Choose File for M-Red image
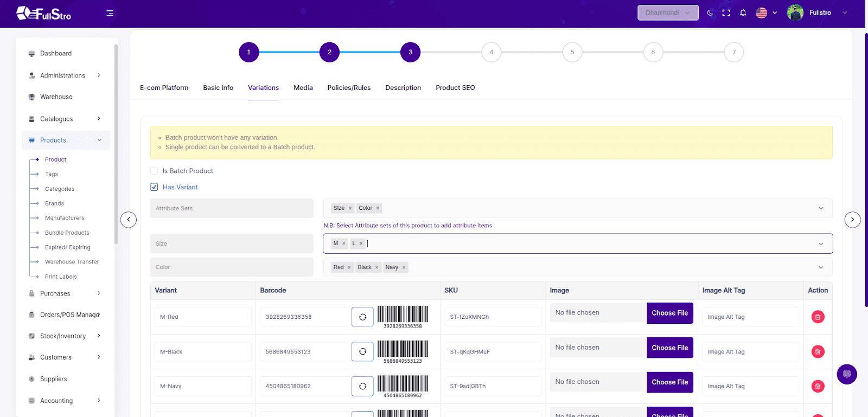The image size is (868, 417). pyautogui.click(x=670, y=313)
